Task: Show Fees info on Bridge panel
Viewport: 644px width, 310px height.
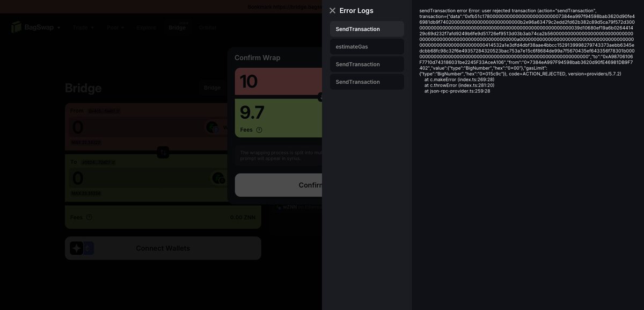Action: pos(89,218)
